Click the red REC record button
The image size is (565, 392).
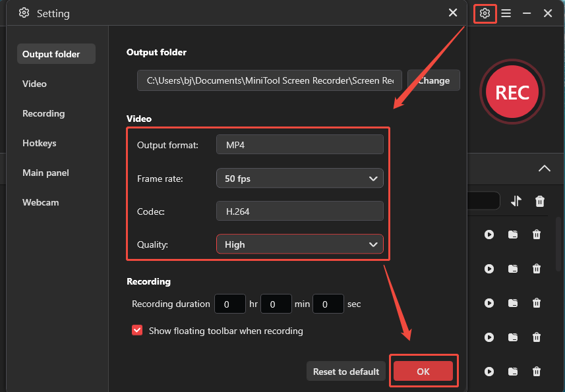pos(512,92)
